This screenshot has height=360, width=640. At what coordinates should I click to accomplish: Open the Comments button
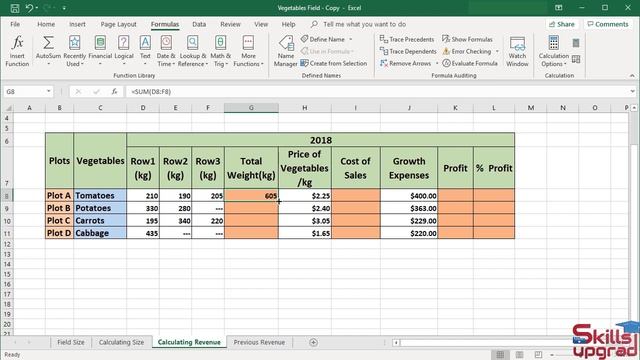608,24
